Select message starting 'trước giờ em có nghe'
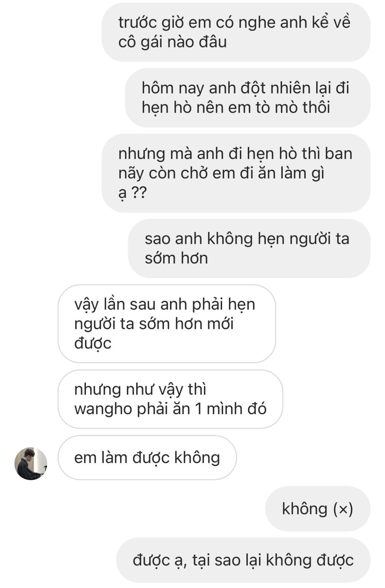385x588 pixels. click(236, 32)
